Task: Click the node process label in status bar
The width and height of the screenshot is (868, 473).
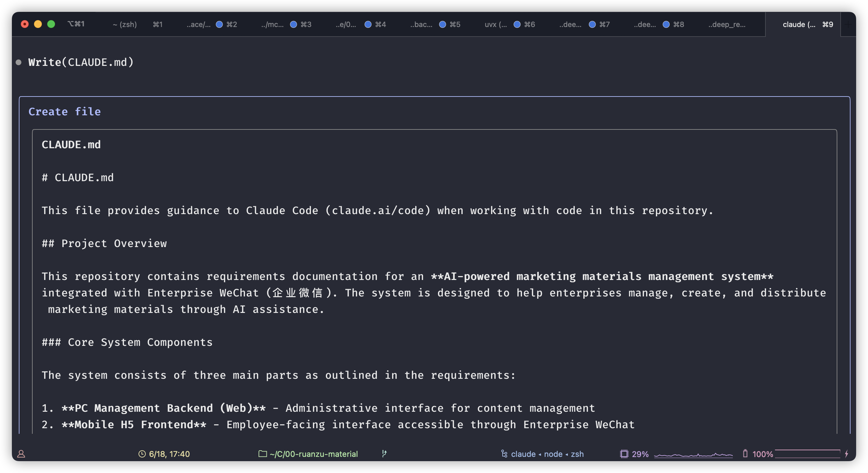Action: (x=553, y=454)
